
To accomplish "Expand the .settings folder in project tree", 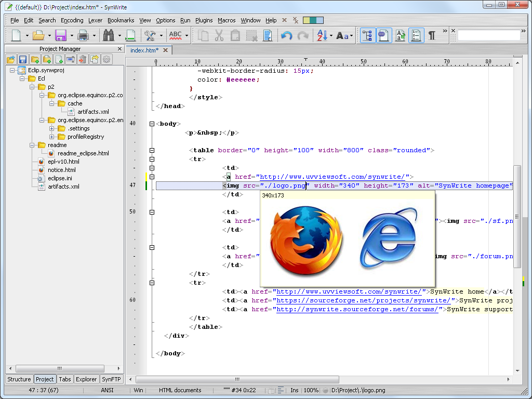I will [52, 128].
